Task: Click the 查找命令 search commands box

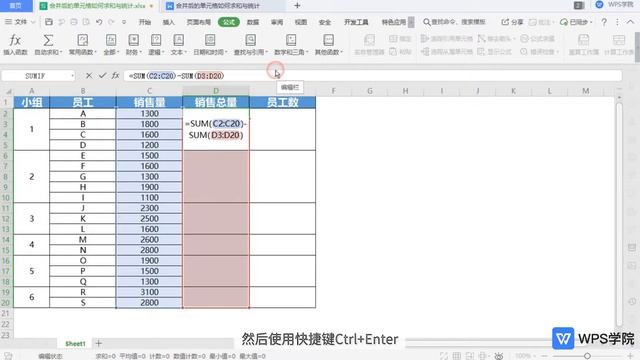Action: [x=454, y=22]
